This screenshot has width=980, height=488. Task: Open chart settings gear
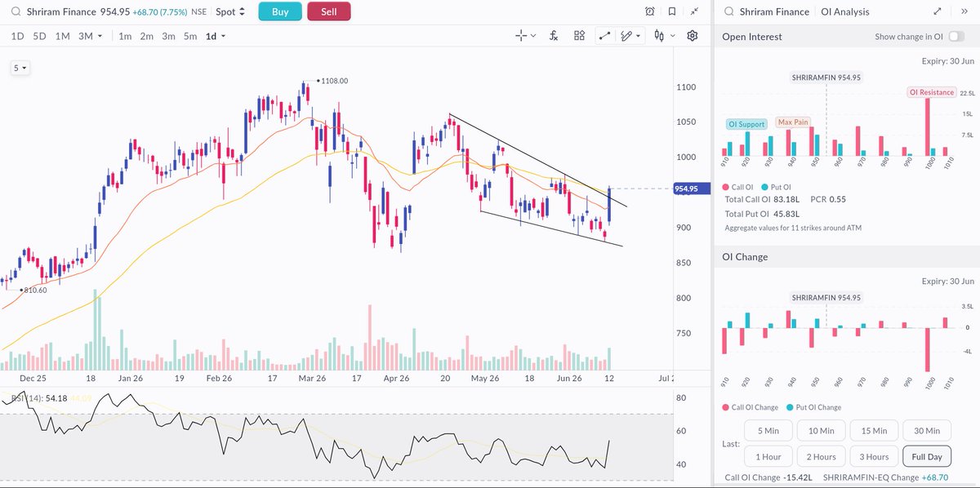tap(693, 36)
